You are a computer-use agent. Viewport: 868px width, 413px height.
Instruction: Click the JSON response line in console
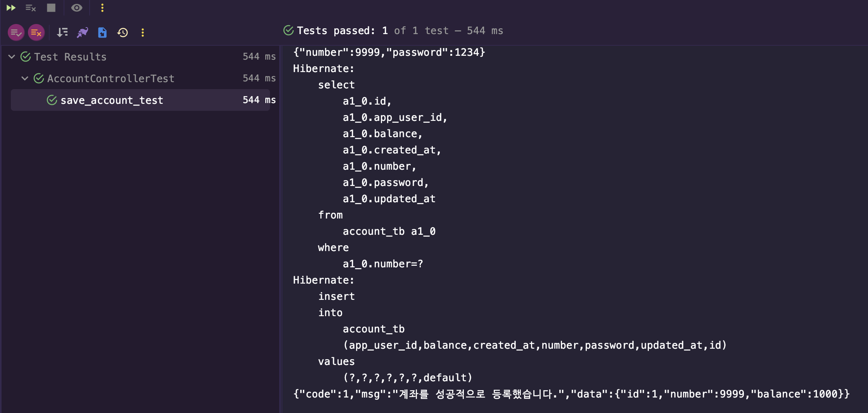click(x=571, y=394)
